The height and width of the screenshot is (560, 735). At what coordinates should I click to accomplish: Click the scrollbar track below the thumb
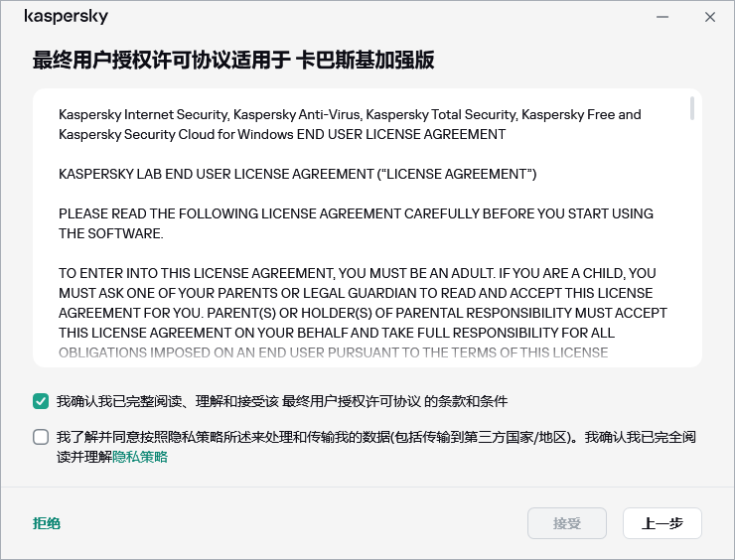(691, 248)
